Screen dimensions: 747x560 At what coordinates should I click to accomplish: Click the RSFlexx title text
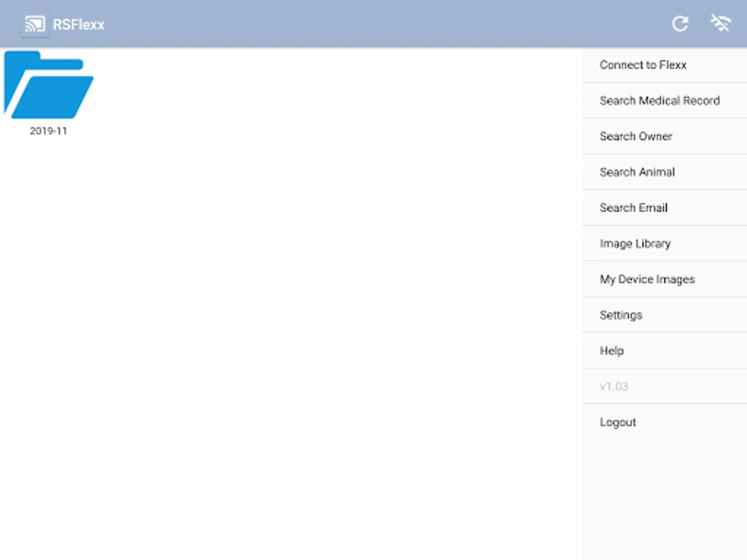click(x=79, y=25)
